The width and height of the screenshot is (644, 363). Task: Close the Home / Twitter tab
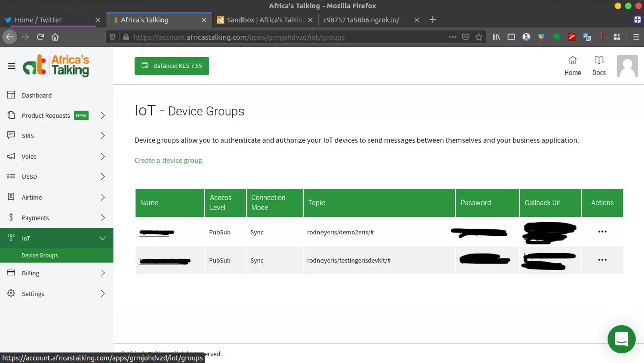pyautogui.click(x=98, y=20)
